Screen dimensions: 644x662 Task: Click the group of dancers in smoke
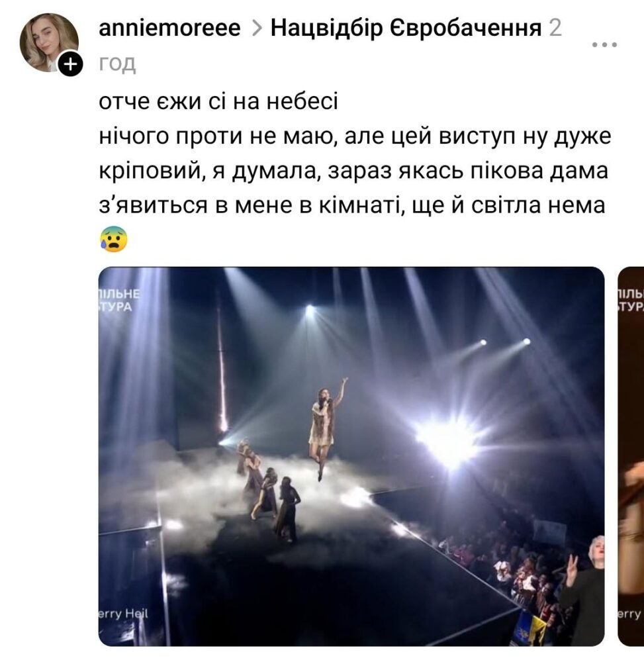[x=268, y=490]
